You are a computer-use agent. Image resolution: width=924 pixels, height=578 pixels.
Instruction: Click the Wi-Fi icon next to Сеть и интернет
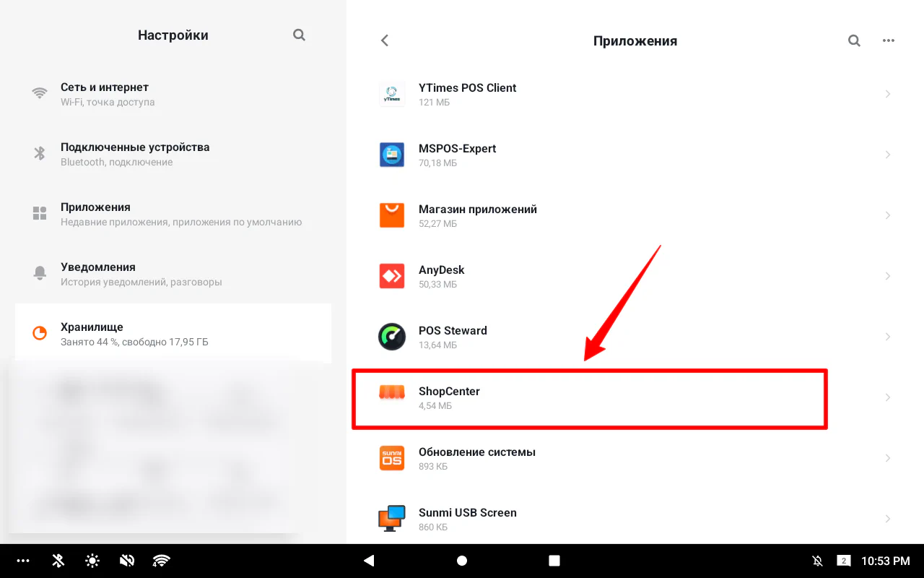coord(40,93)
